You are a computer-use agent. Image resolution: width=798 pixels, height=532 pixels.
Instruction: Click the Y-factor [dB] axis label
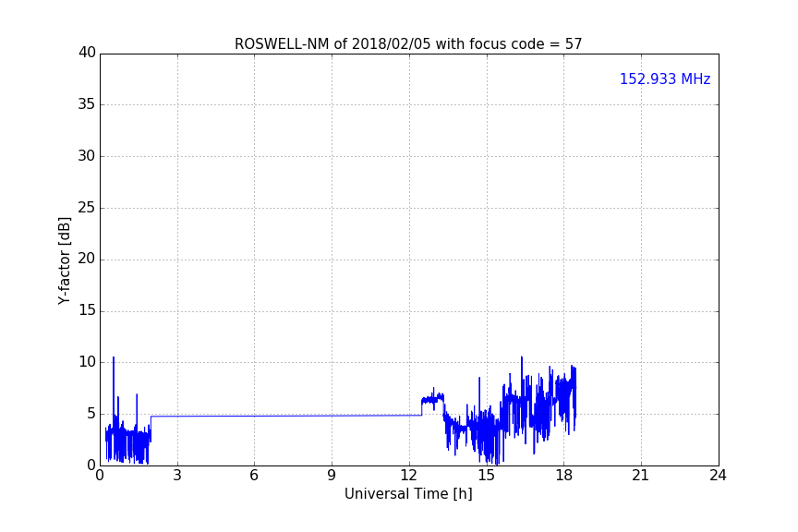(64, 260)
